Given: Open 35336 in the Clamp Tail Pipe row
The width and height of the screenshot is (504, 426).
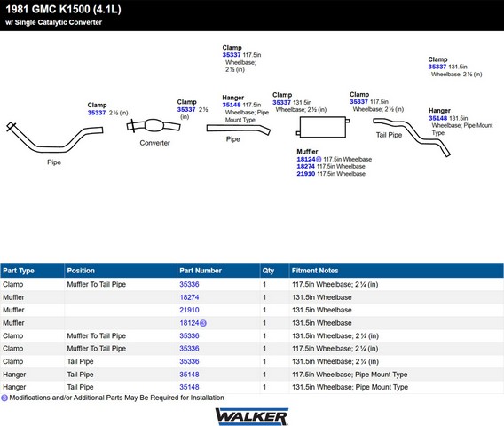Looking at the screenshot, I should pos(189,362).
